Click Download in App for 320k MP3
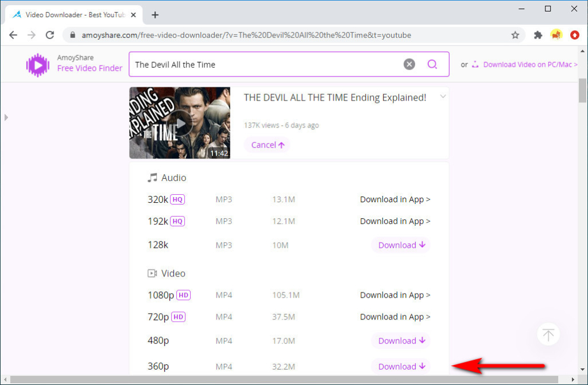Screen dimensions: 588x385 click(395, 199)
